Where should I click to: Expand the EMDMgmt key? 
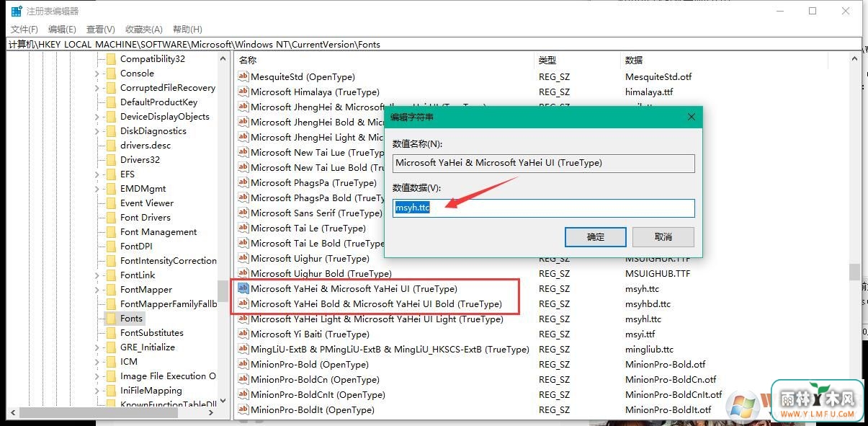pyautogui.click(x=97, y=189)
